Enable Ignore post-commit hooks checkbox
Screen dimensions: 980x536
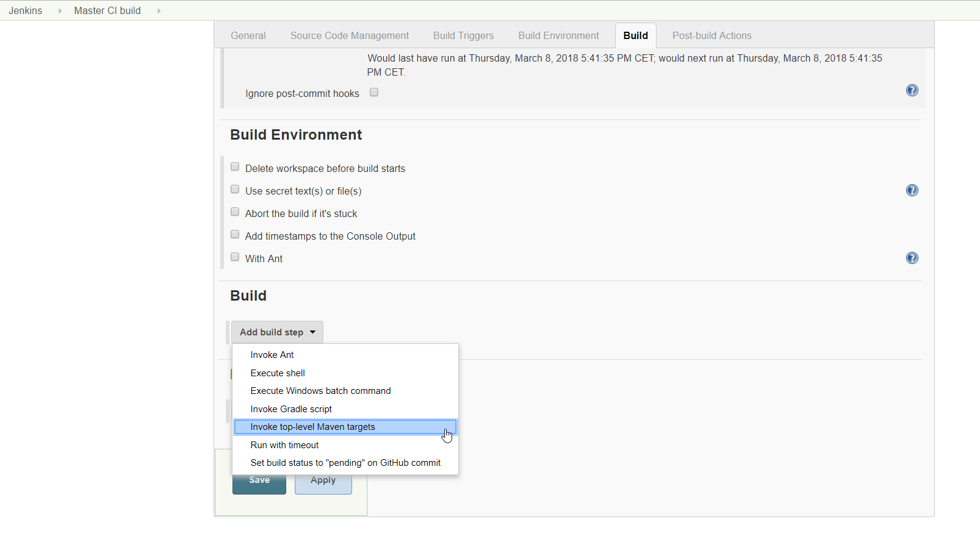(x=374, y=93)
